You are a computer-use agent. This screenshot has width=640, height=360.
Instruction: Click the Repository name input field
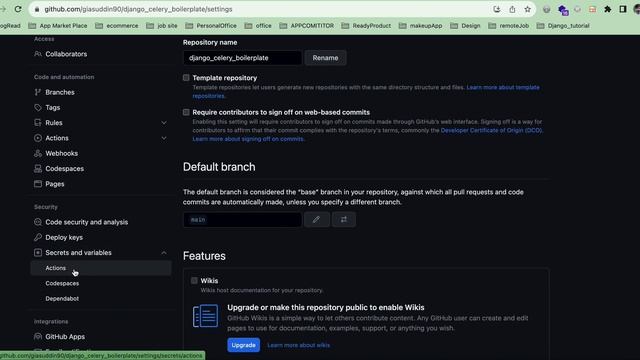pos(242,58)
